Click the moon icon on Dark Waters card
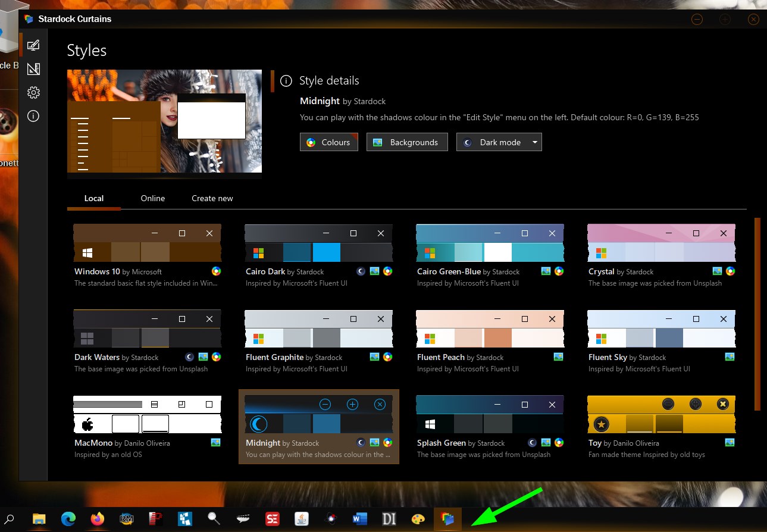Viewport: 767px width, 532px height. (x=190, y=356)
